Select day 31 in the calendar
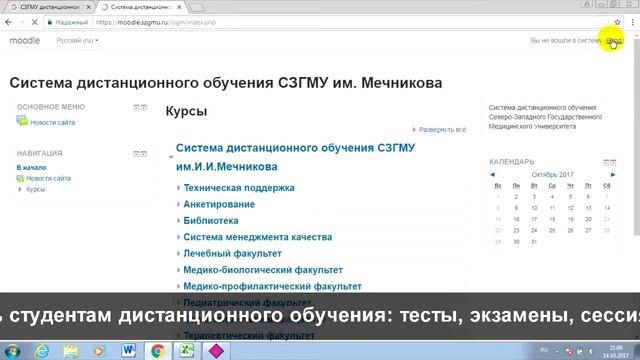 [x=534, y=242]
